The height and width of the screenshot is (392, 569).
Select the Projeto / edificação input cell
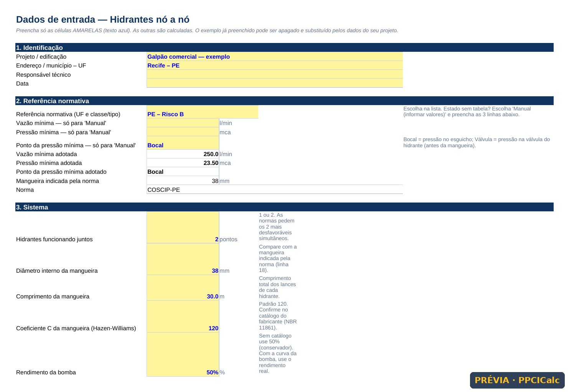[x=275, y=56]
